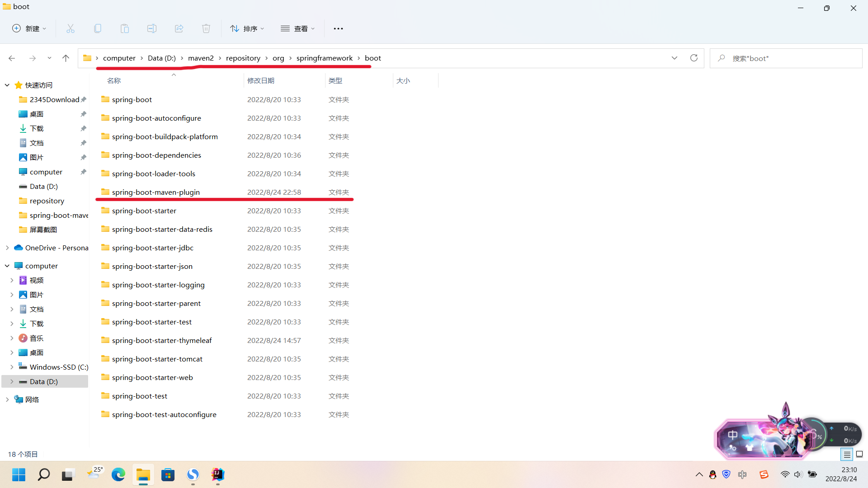Switch to details view layout toggle

847,454
